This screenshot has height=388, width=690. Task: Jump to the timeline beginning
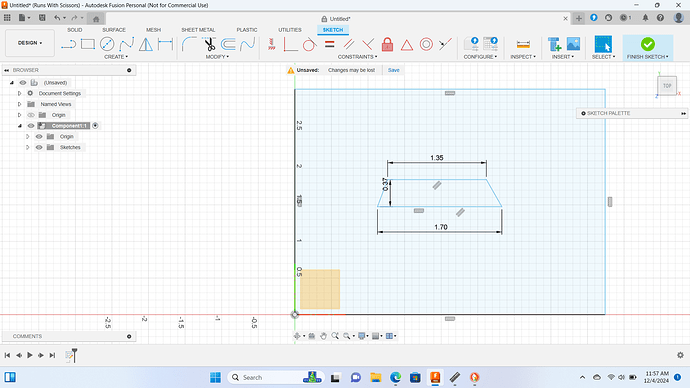pyautogui.click(x=7, y=355)
